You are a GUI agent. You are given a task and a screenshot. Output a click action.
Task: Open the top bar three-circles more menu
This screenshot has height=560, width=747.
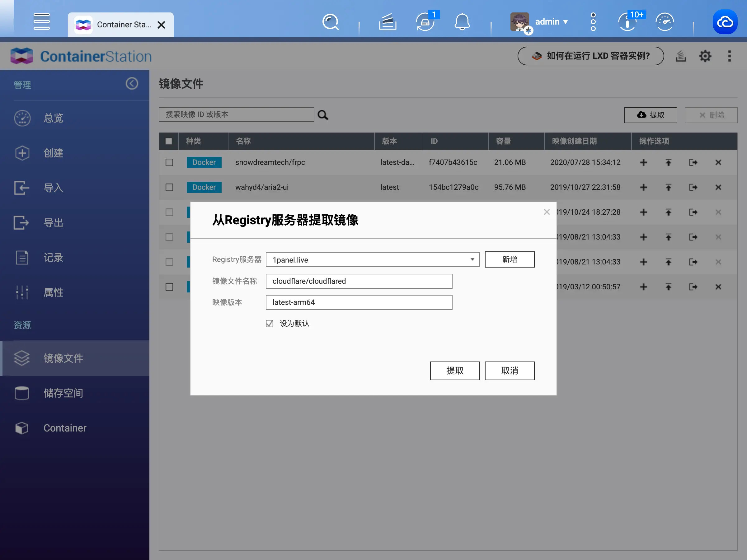click(x=593, y=22)
